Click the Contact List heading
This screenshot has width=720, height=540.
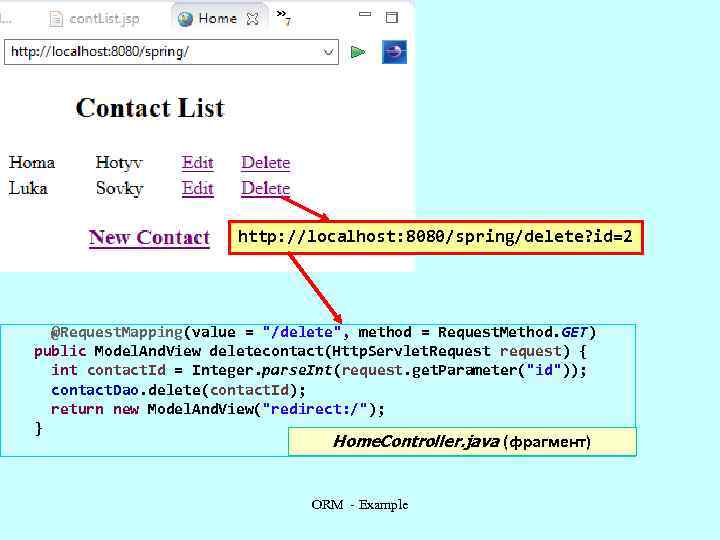coord(150,108)
